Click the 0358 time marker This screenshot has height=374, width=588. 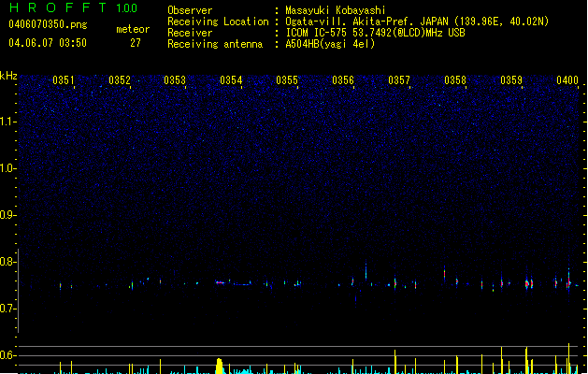pyautogui.click(x=455, y=80)
